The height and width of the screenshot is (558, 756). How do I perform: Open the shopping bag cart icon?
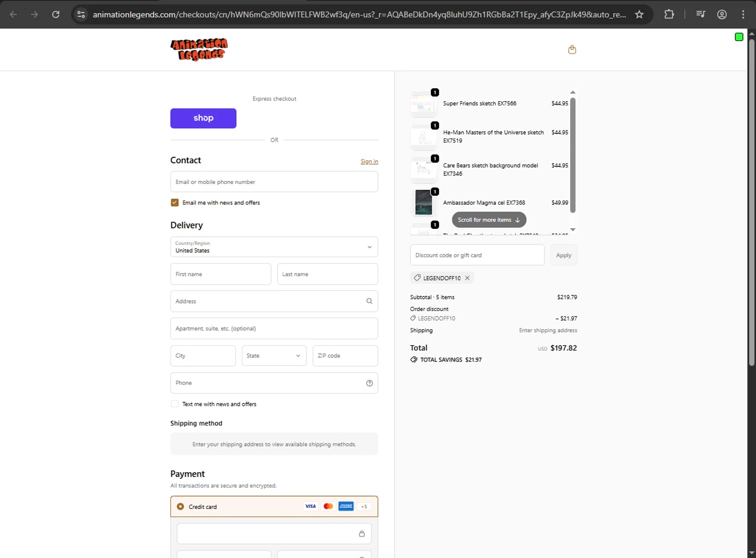tap(572, 49)
